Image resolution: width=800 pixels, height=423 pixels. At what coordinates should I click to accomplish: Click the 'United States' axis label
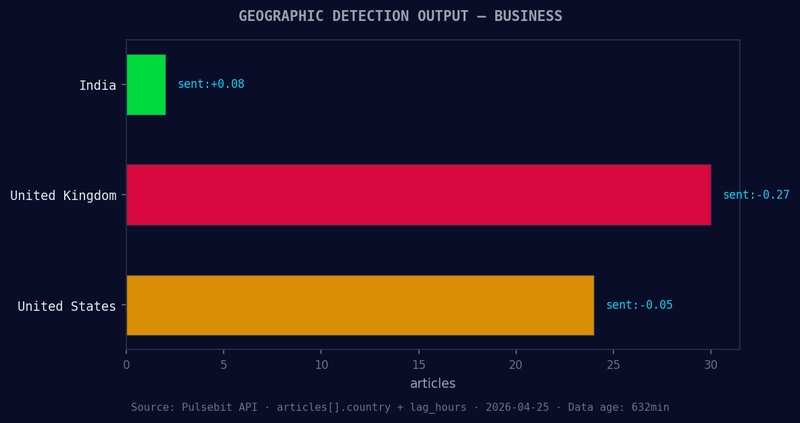pyautogui.click(x=67, y=306)
